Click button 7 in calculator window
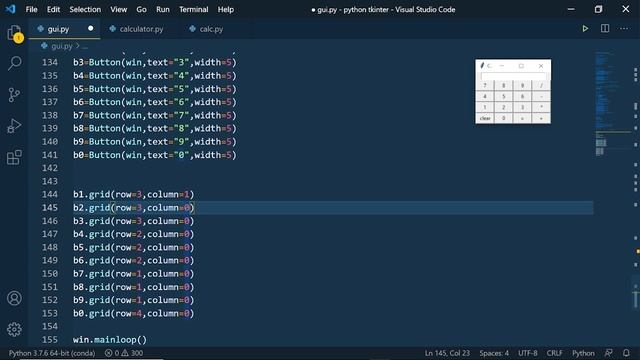The width and height of the screenshot is (640, 360). pos(485,85)
